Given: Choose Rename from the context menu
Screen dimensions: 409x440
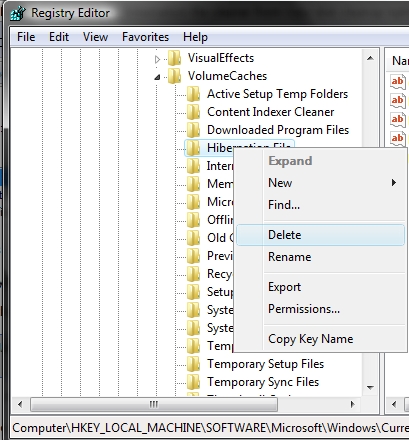Looking at the screenshot, I should tap(320, 257).
